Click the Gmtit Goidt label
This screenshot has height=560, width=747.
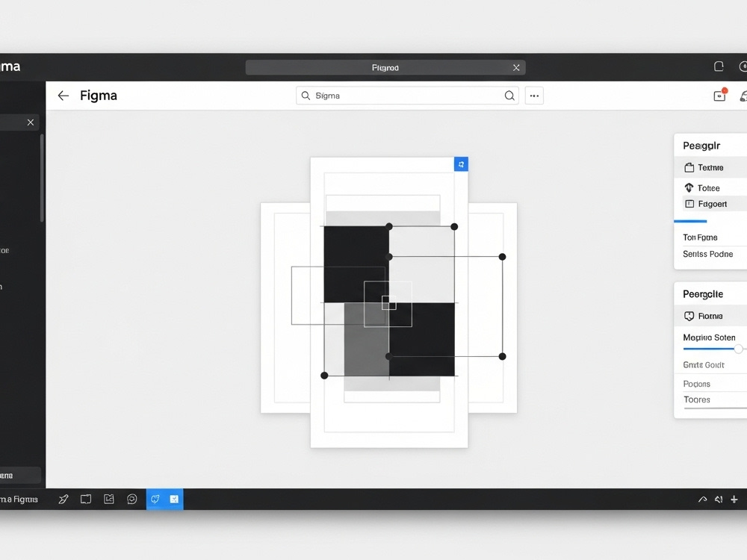coord(703,365)
